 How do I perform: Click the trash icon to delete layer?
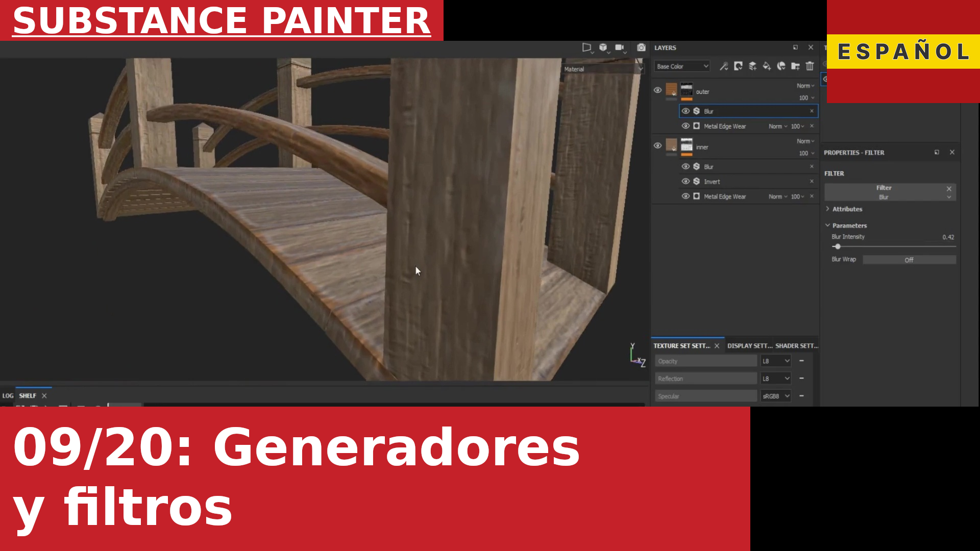click(810, 66)
